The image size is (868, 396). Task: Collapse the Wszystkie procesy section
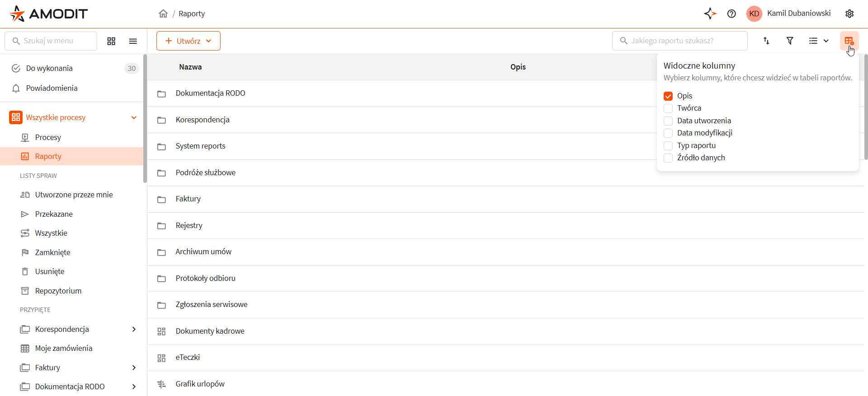(x=134, y=117)
